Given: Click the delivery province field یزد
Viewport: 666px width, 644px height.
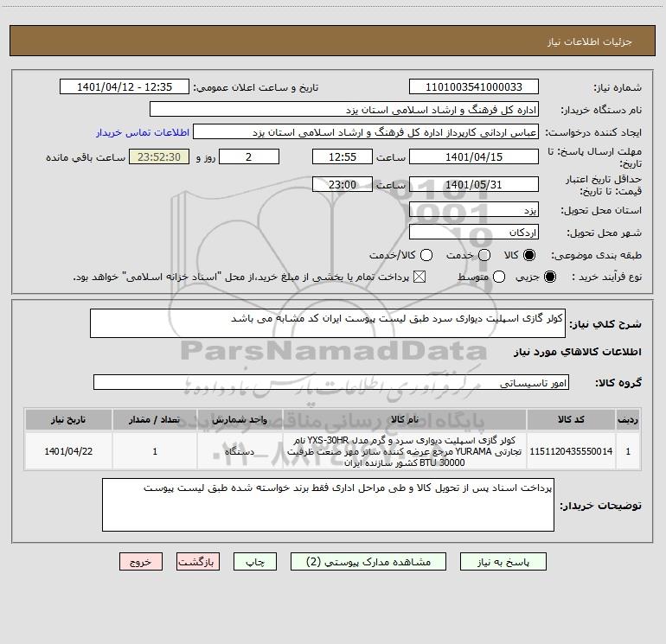Looking at the screenshot, I should tap(474, 209).
